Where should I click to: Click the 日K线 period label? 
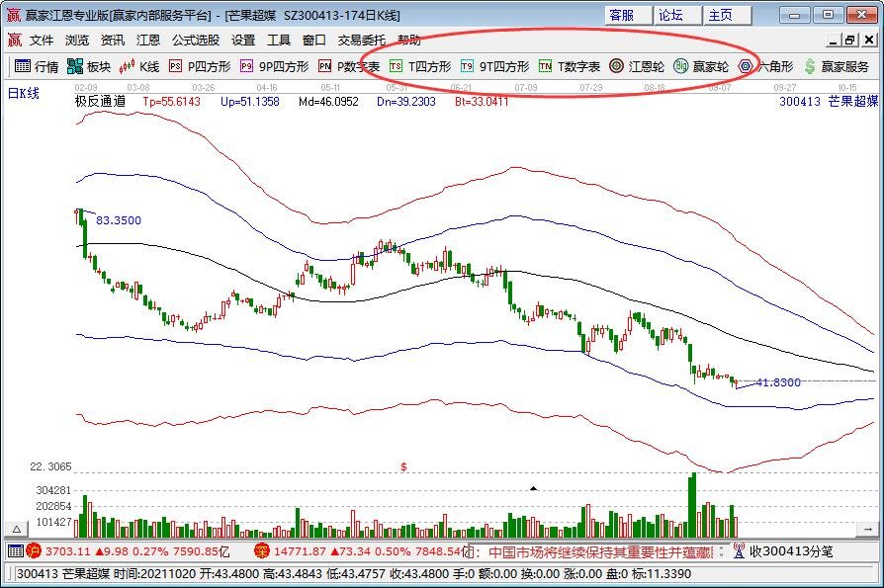[x=24, y=94]
